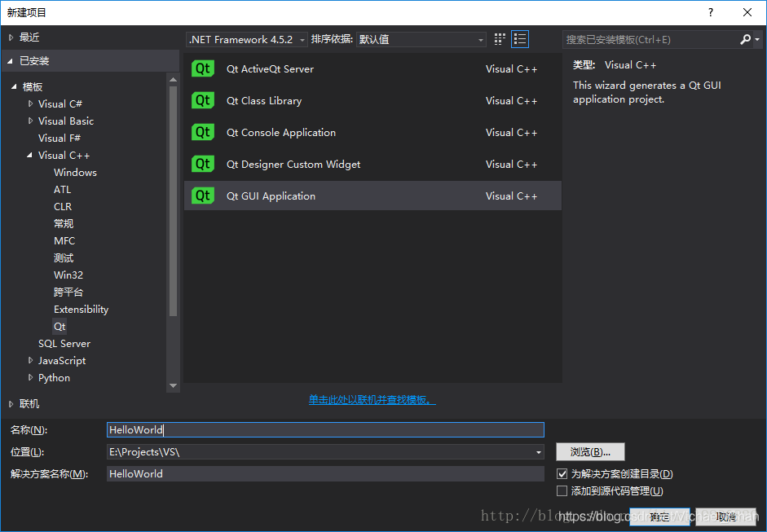Click the Cancel (取消) button
The width and height of the screenshot is (767, 532).
[x=726, y=517]
